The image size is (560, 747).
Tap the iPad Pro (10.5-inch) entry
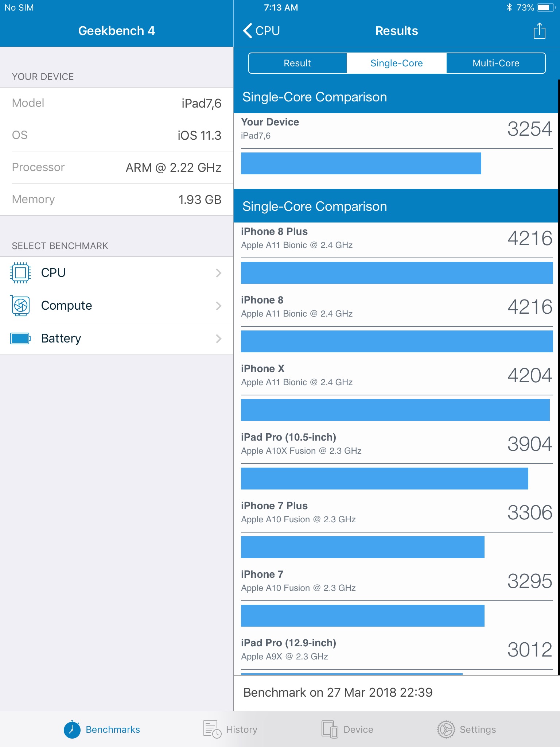(397, 444)
